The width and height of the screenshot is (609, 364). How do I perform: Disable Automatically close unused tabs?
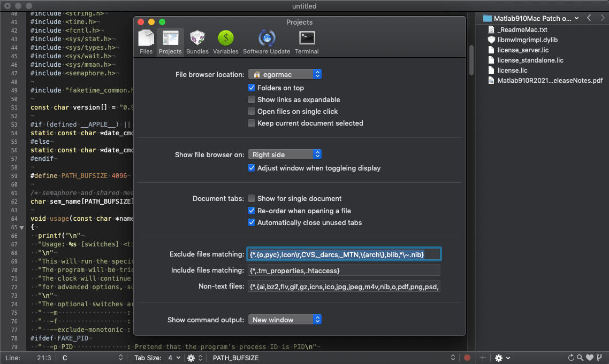(252, 222)
